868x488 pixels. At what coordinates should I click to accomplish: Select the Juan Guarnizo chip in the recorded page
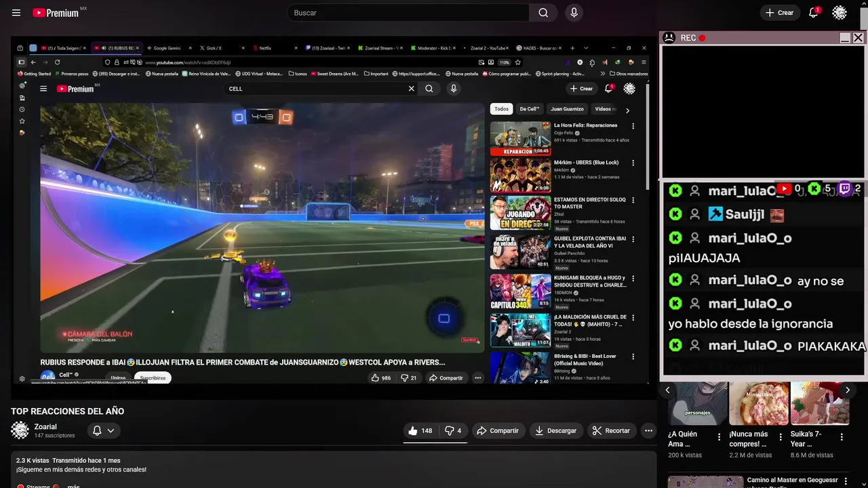567,109
